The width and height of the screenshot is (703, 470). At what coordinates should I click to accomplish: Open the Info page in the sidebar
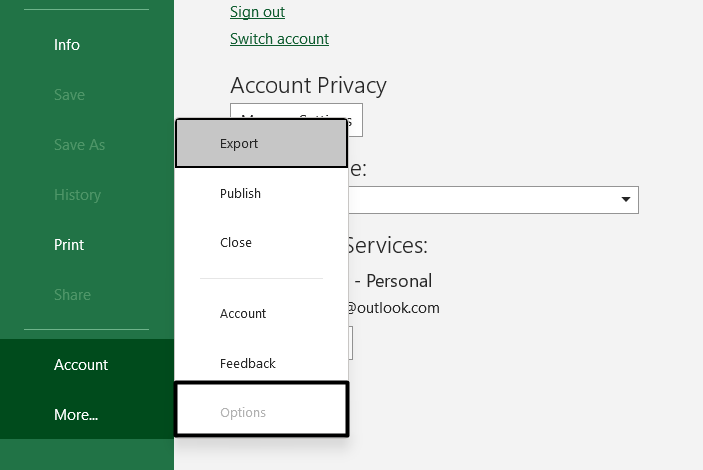click(x=67, y=45)
